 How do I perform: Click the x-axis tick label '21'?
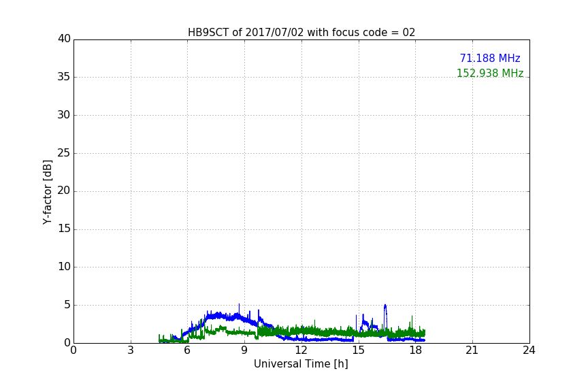[x=472, y=350]
